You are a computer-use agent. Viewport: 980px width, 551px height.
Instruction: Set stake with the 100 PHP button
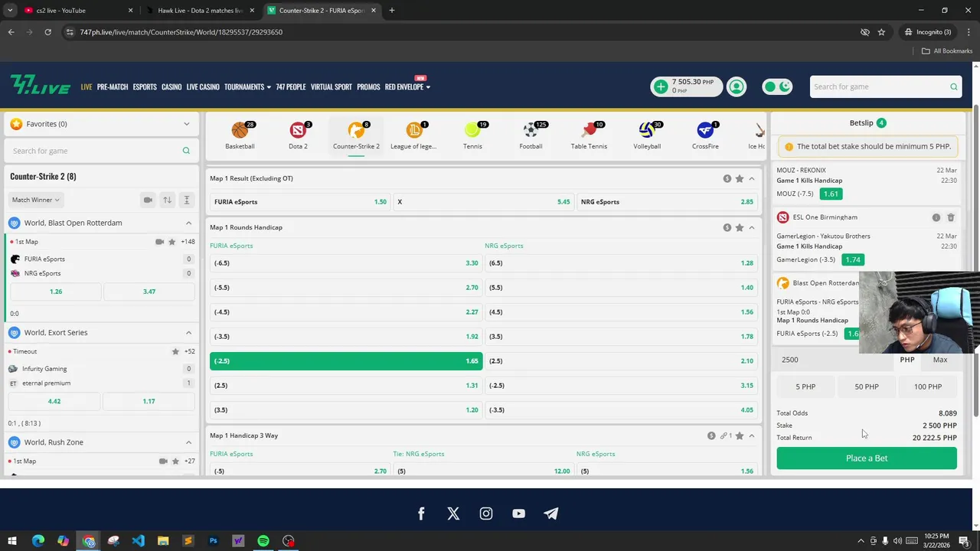928,386
